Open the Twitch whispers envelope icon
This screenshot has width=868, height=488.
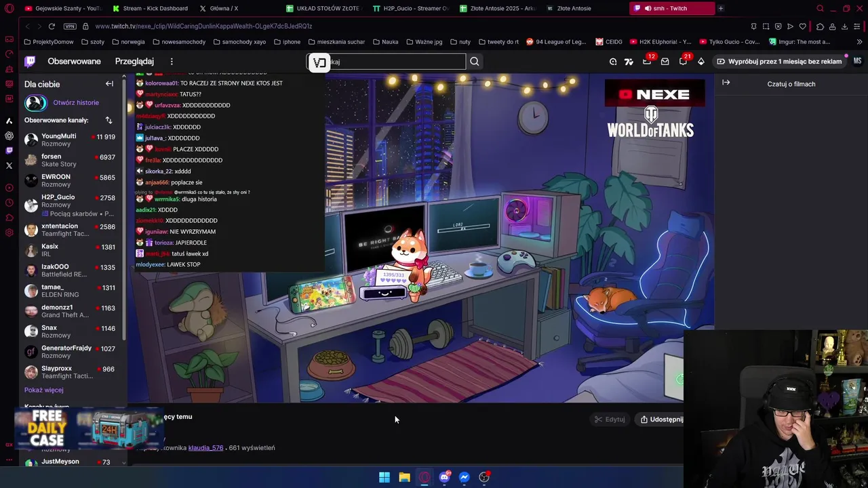pyautogui.click(x=665, y=62)
